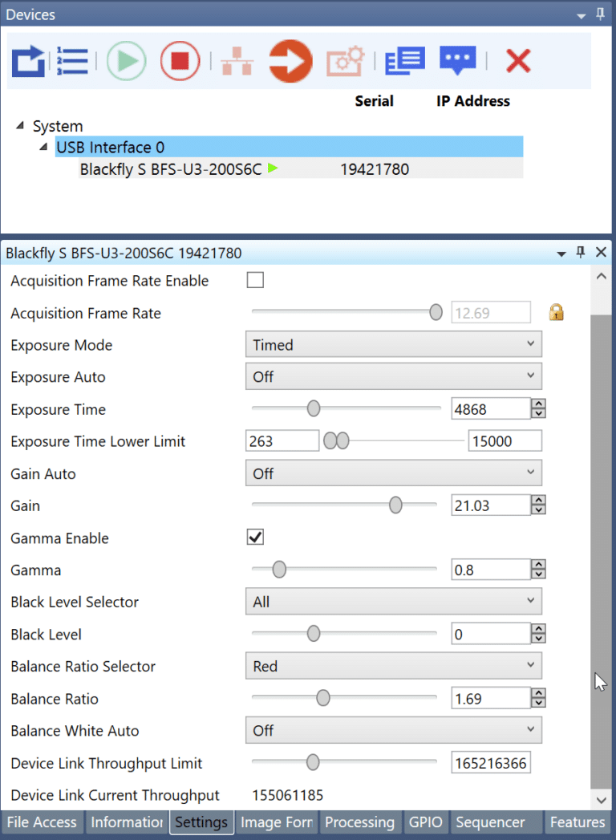Click the Exposure Time slider handle

click(x=314, y=408)
